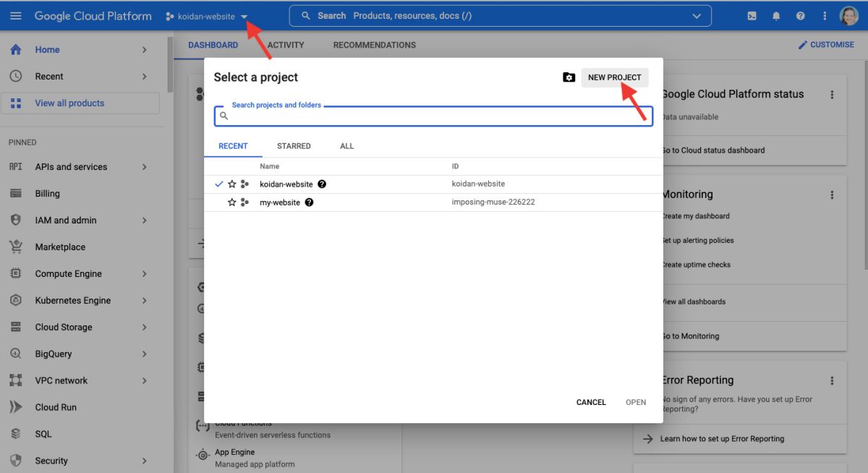Click the Security shield icon
This screenshot has width=868, height=473.
tap(16, 461)
